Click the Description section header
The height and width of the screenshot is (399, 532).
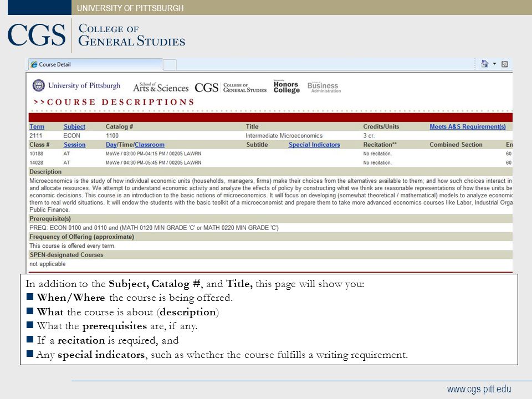click(x=45, y=172)
